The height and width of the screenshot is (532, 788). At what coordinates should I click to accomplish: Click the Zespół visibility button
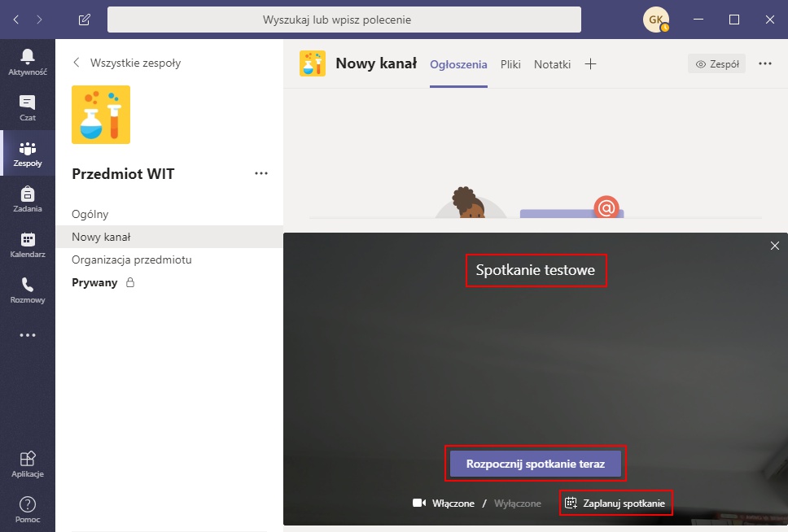point(716,63)
